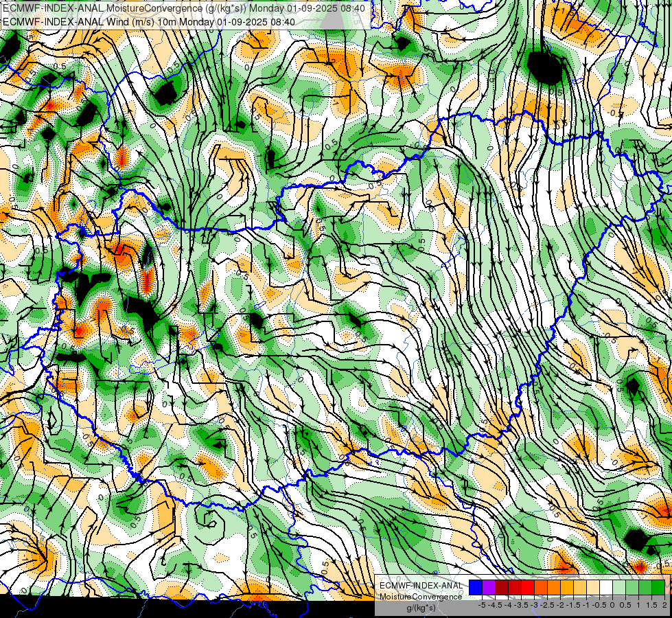This screenshot has height=618, width=672.
Task: Select the darkest red swatch between -4.5 and -4
Action: pos(502,587)
